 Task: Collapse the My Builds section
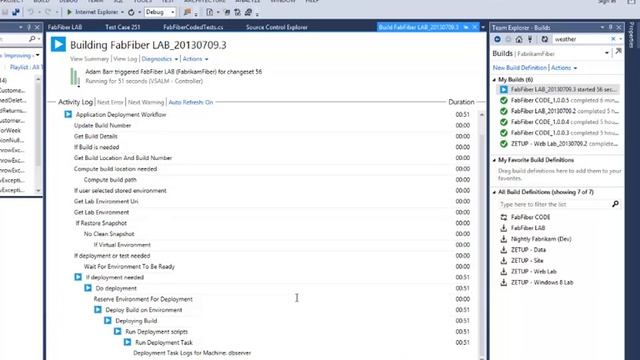coord(494,80)
